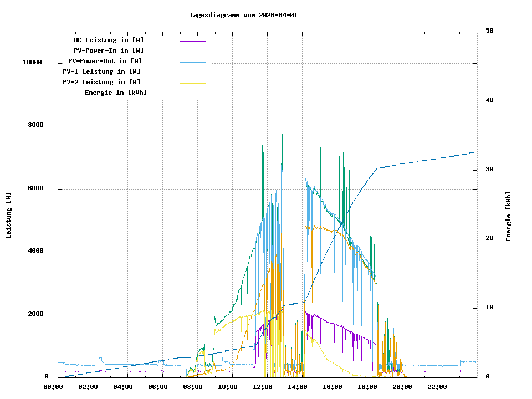
Task: Click the 10000 tick label on left axis
Action: click(32, 63)
